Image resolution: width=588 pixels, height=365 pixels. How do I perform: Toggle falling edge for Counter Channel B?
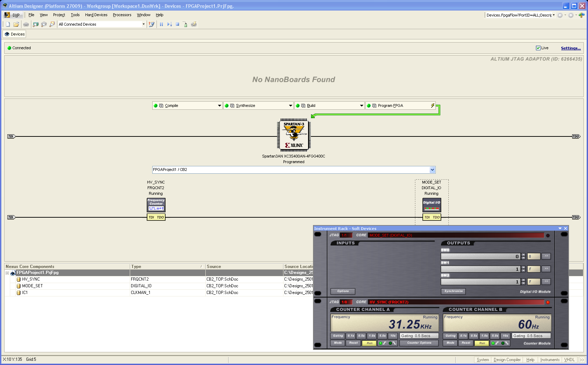505,343
